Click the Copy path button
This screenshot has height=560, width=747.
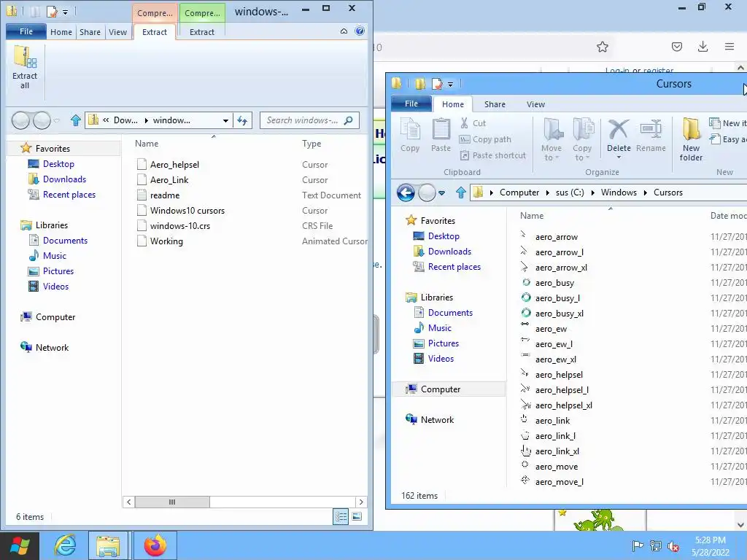[x=485, y=139]
